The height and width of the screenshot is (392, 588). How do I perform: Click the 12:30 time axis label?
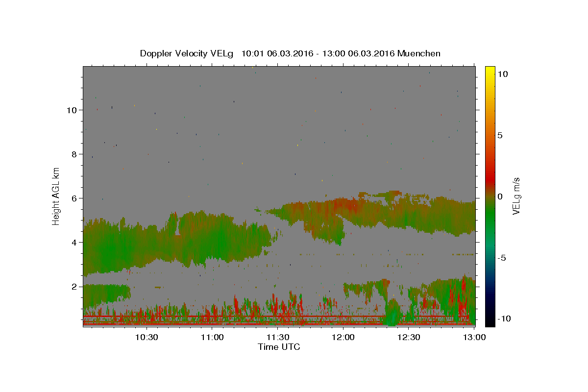tap(409, 337)
